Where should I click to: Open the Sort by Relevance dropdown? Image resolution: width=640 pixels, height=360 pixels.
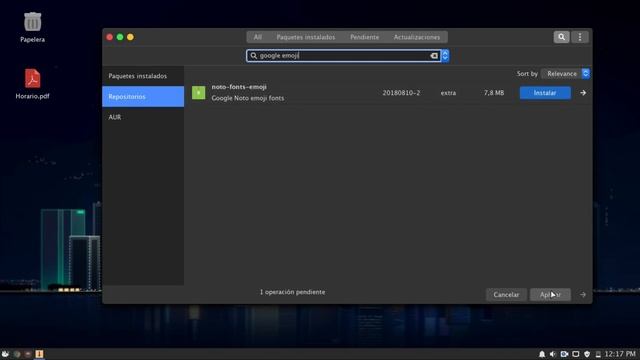click(x=565, y=74)
